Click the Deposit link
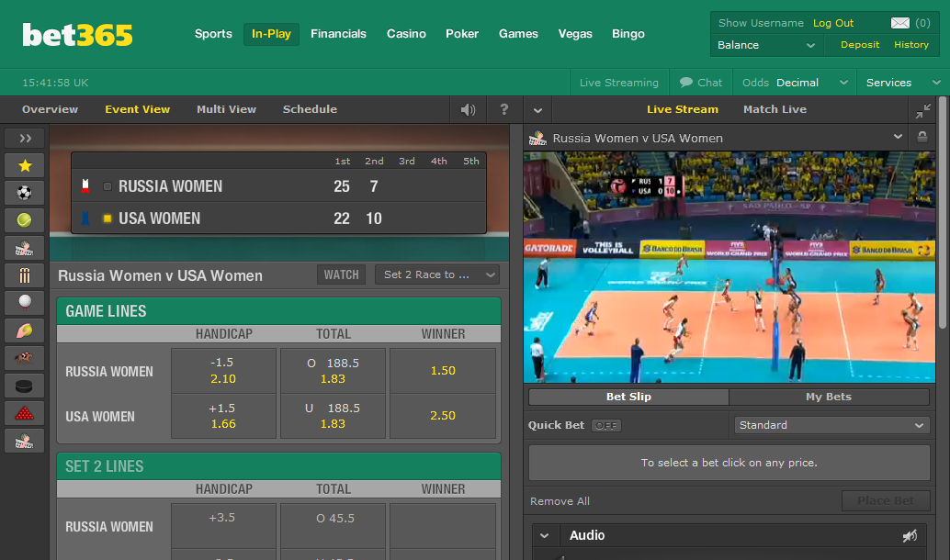Image resolution: width=950 pixels, height=560 pixels. tap(860, 45)
